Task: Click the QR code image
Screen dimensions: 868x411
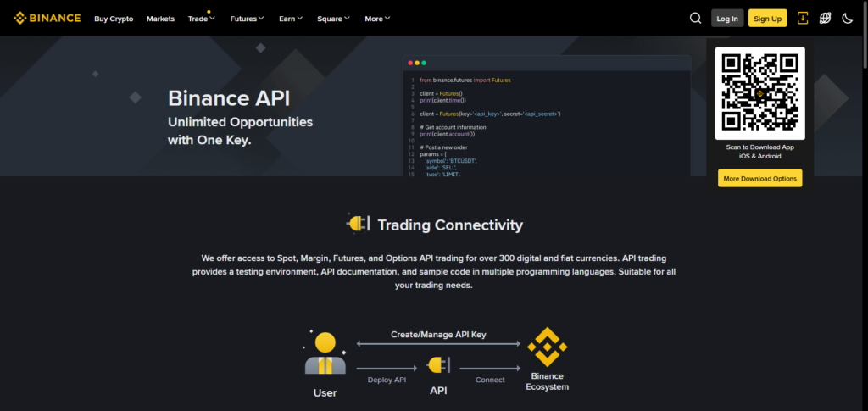Action: click(x=760, y=93)
